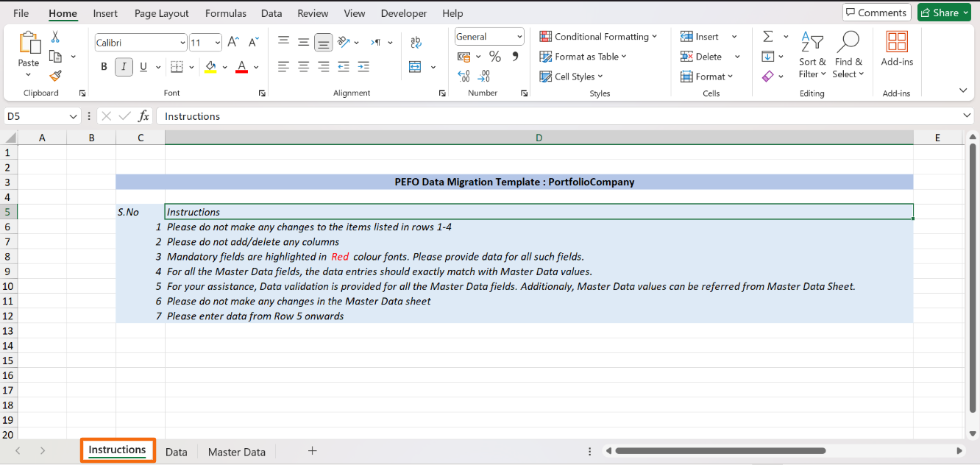Toggle Italic formatting
This screenshot has height=465, width=980.
click(123, 67)
